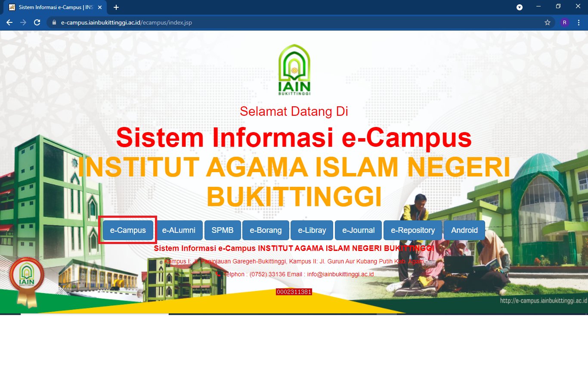Screen dimensions: 588x371
Task: Open a new tab with the plus icon
Action: [116, 7]
